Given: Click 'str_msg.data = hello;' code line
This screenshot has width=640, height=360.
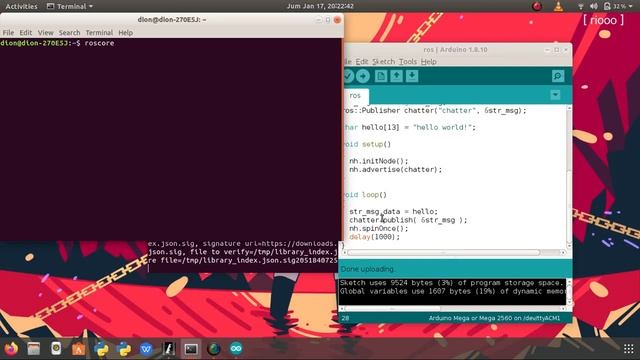Looking at the screenshot, I should point(393,211).
